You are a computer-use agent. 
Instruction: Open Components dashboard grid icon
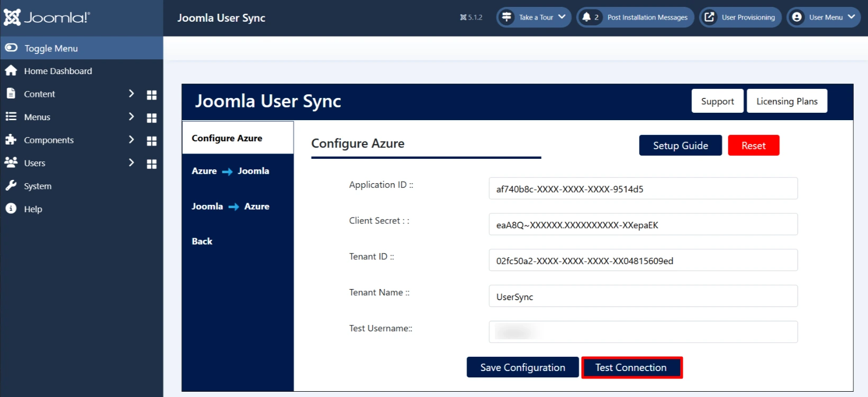pos(151,141)
